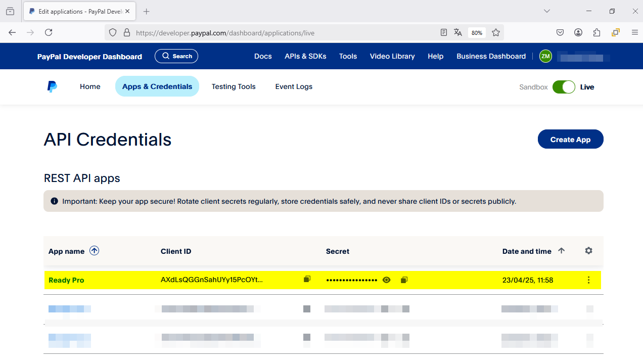Sort by App name arrow icon
Viewport: 643px width, 364px height.
(94, 250)
